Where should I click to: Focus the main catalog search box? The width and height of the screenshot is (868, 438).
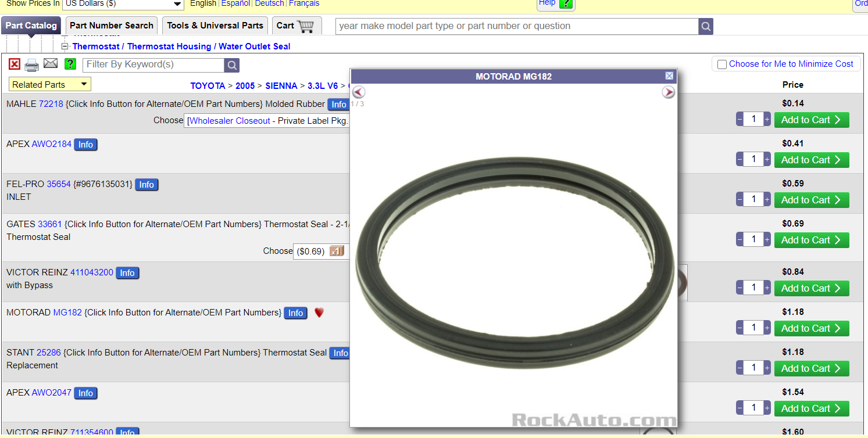click(x=517, y=26)
